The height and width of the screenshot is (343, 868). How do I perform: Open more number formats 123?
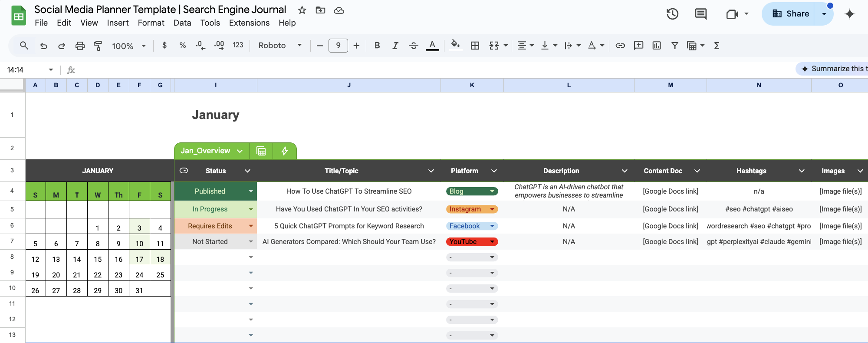238,45
